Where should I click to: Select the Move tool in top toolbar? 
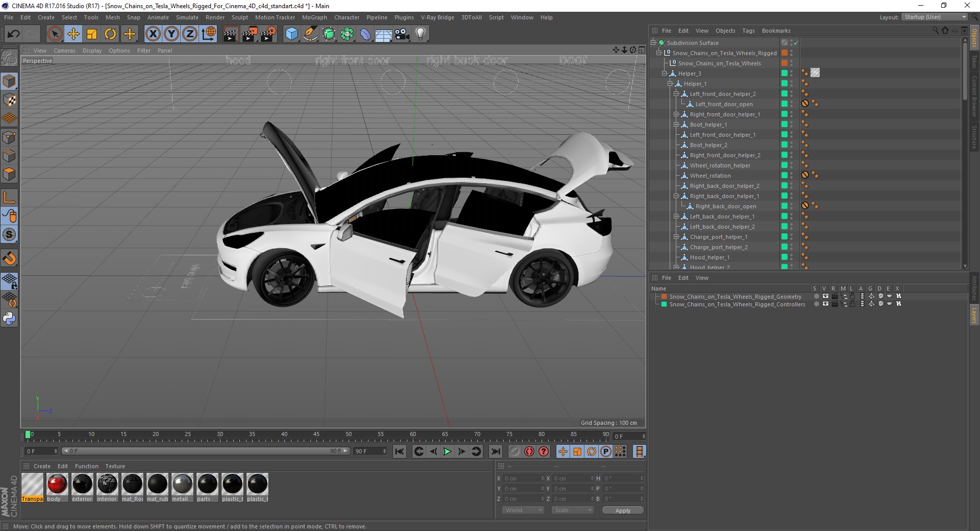(73, 34)
